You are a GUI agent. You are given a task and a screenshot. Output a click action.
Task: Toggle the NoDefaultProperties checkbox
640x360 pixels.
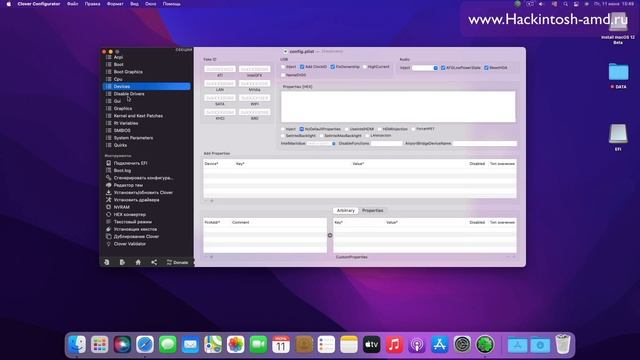(302, 129)
